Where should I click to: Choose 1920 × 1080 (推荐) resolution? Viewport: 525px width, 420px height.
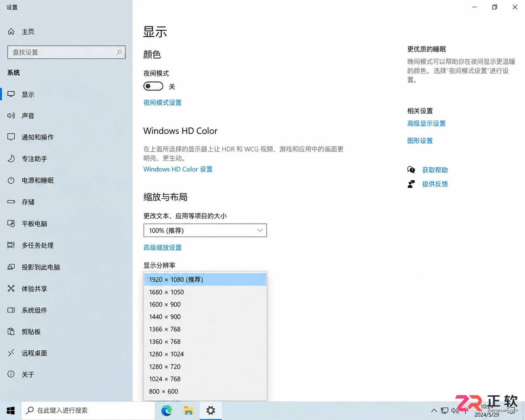pos(205,280)
